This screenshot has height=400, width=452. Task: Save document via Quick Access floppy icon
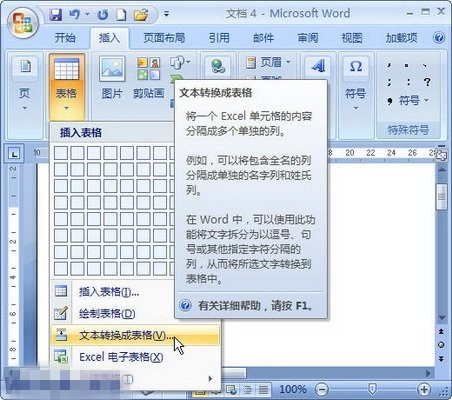(x=56, y=14)
